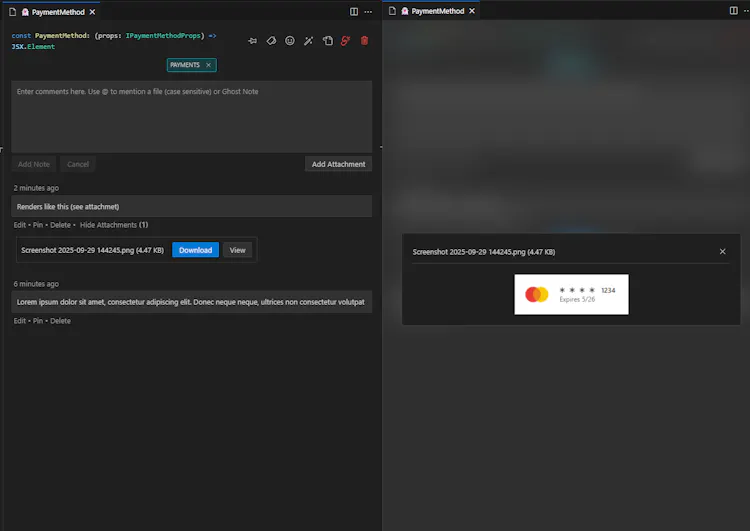Click the tag icon in the note toolbar
This screenshot has height=531, width=750.
pos(271,41)
